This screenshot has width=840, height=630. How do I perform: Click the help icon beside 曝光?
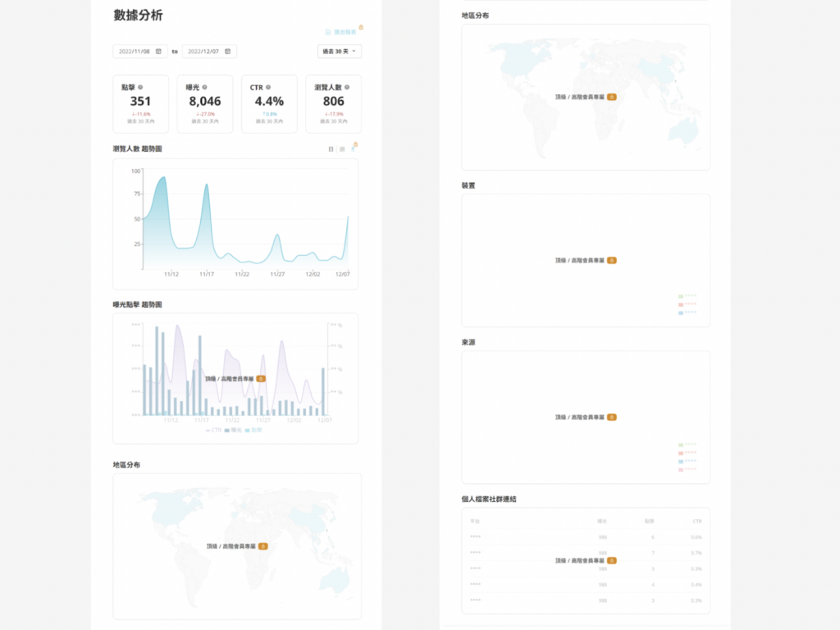[204, 87]
